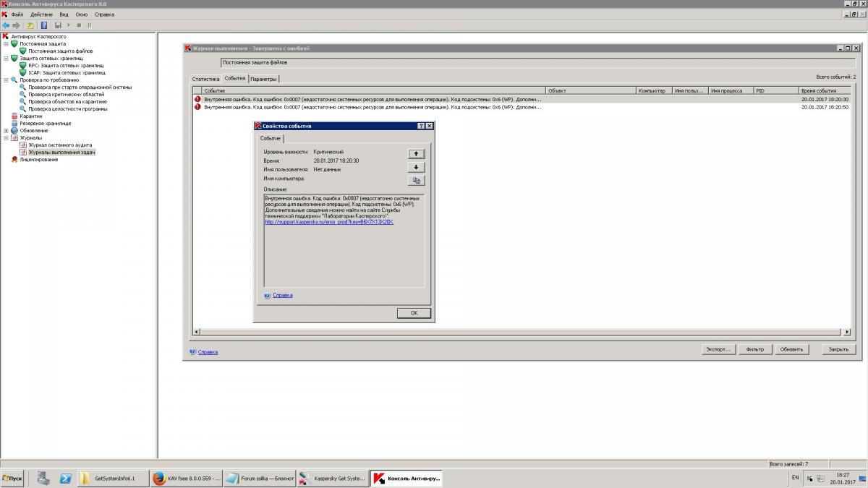Image resolution: width=868 pixels, height=488 pixels.
Task: Select the event row timed 20.01.2017 18:20:50
Action: click(522, 107)
